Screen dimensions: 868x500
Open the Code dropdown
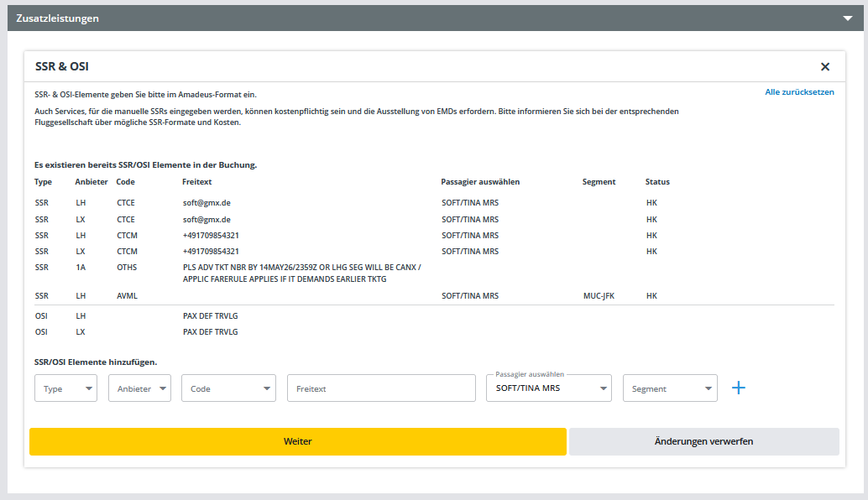[x=228, y=388]
